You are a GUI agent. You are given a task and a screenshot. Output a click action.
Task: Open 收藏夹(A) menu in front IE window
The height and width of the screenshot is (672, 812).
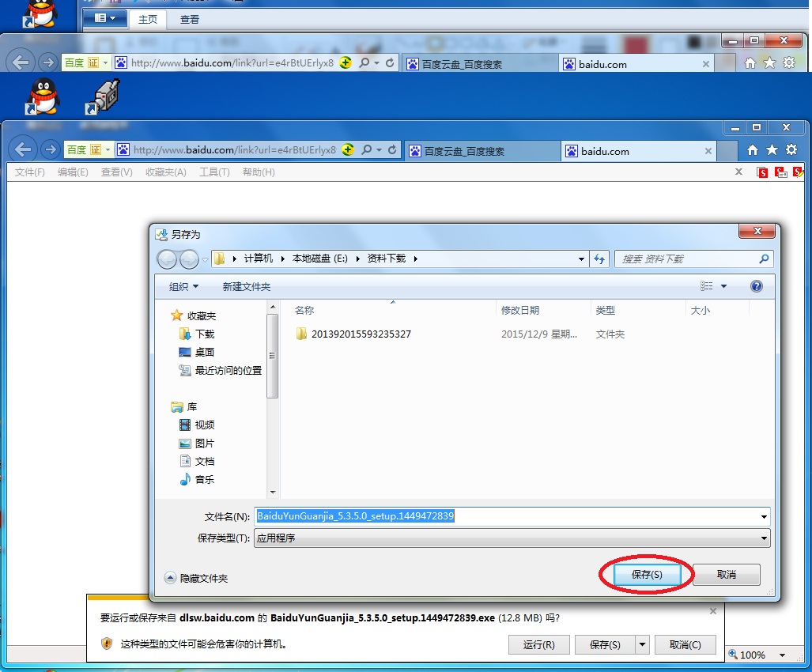(166, 172)
